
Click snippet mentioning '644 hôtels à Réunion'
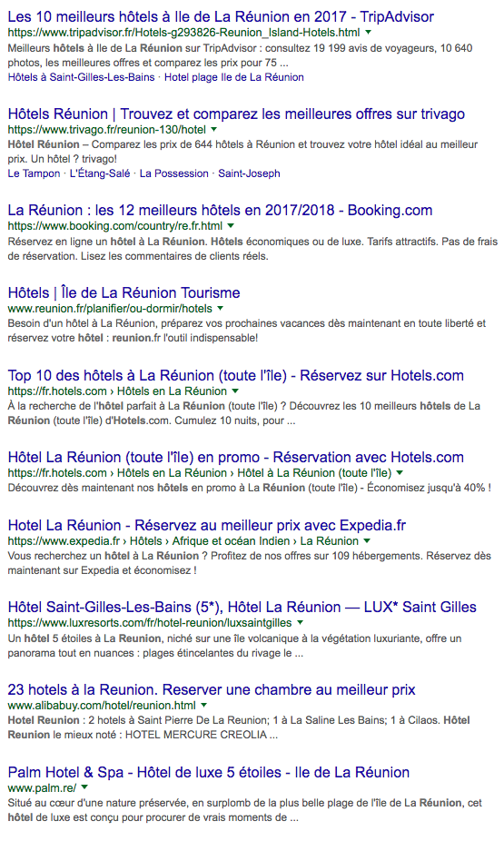coord(242,152)
